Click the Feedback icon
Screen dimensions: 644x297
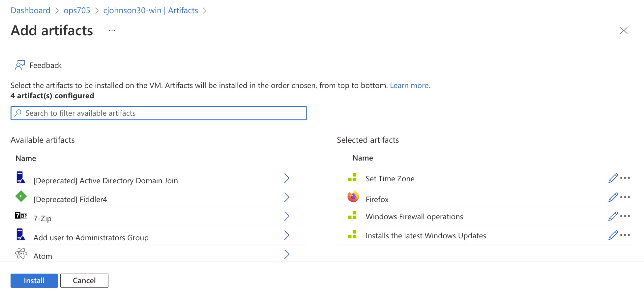[20, 65]
